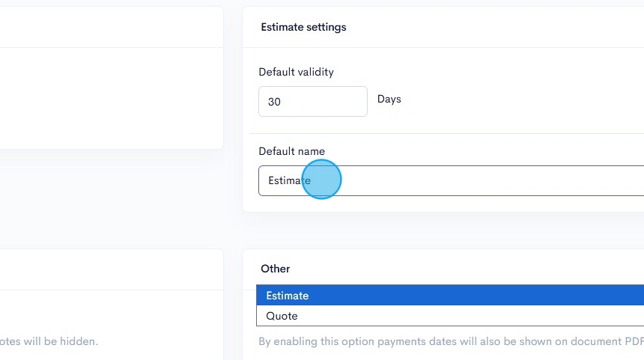Click the payments dates description text

click(x=449, y=341)
